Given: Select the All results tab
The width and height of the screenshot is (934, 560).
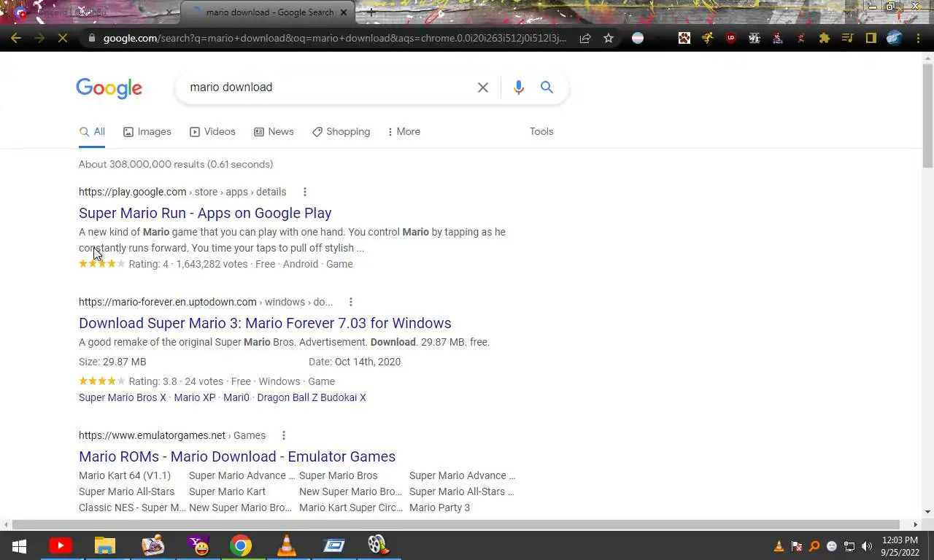Looking at the screenshot, I should (92, 132).
